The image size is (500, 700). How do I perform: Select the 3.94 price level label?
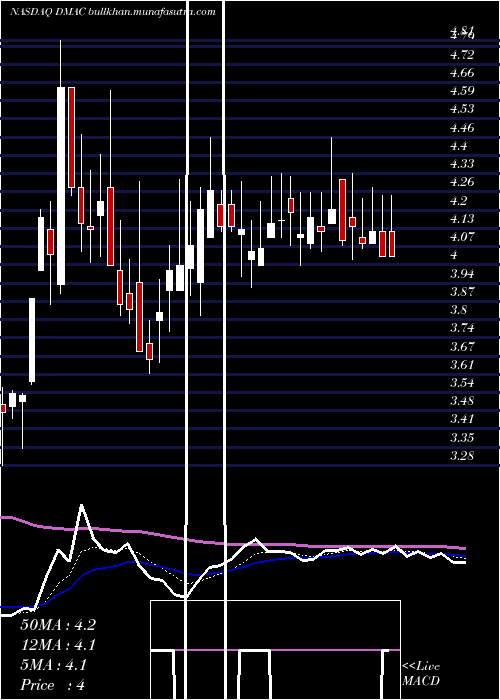tap(462, 274)
